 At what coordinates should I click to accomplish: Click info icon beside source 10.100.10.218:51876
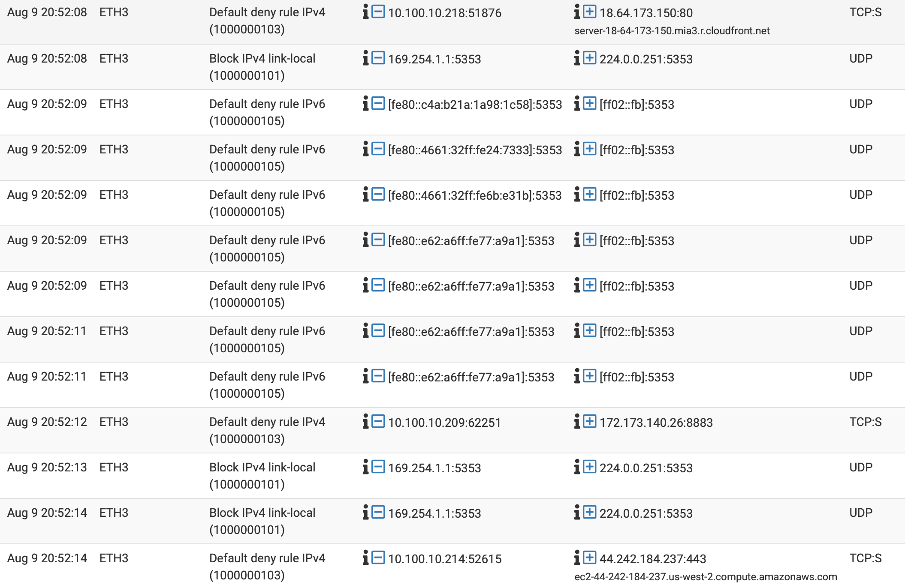[365, 12]
